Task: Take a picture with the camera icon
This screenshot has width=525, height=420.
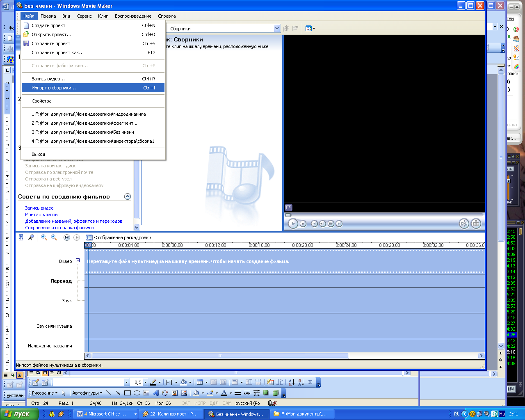Action: (x=476, y=224)
